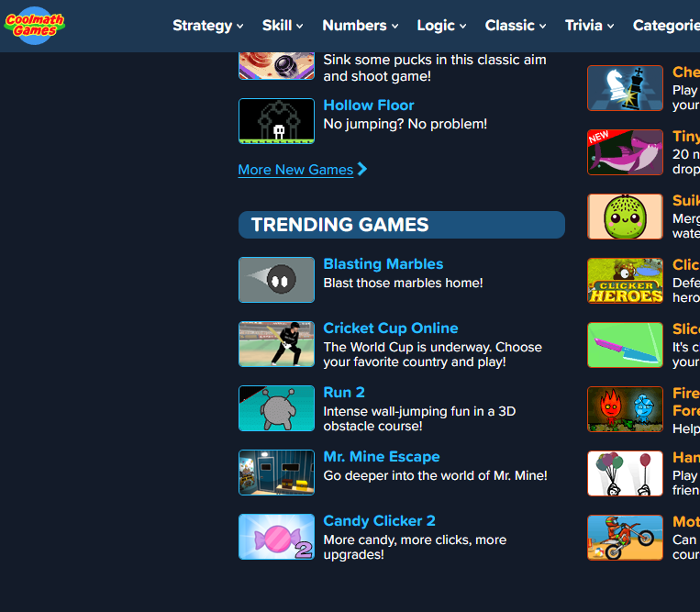Click the Hollow Floor thumbnail
Viewport: 700px width, 612px height.
pos(276,121)
